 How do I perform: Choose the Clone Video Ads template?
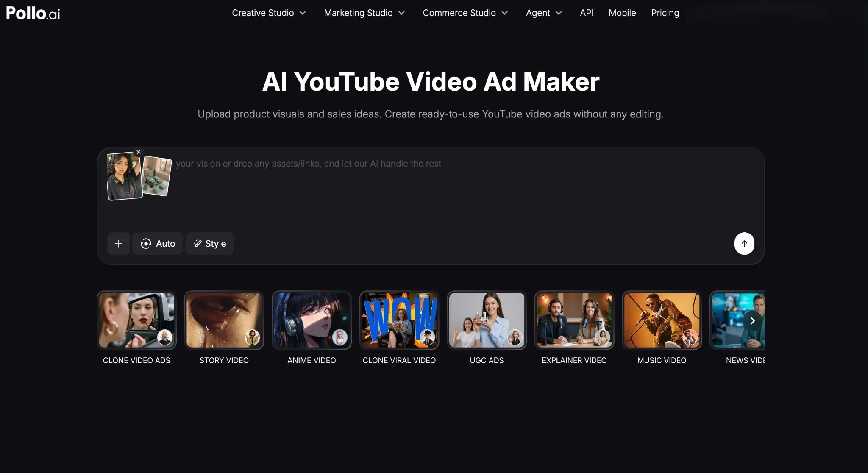tap(136, 320)
